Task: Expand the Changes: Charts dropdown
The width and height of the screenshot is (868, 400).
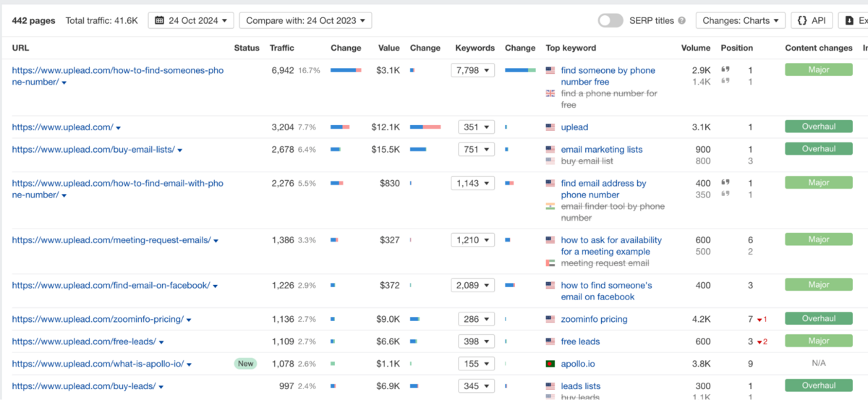Action: pos(741,21)
